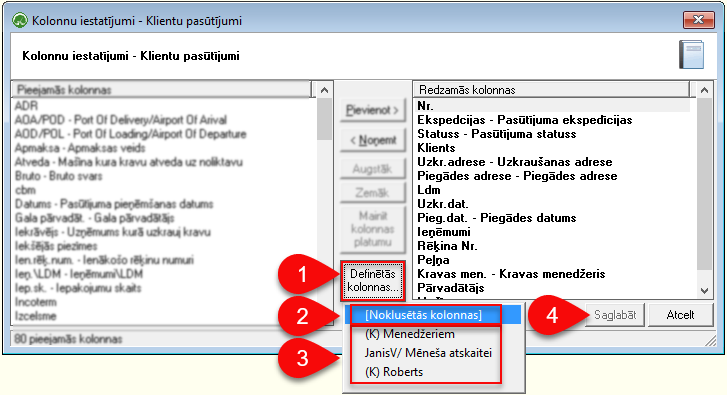This screenshot has height=395, width=727.
Task: Click the < Noņemt button
Action: [372, 140]
